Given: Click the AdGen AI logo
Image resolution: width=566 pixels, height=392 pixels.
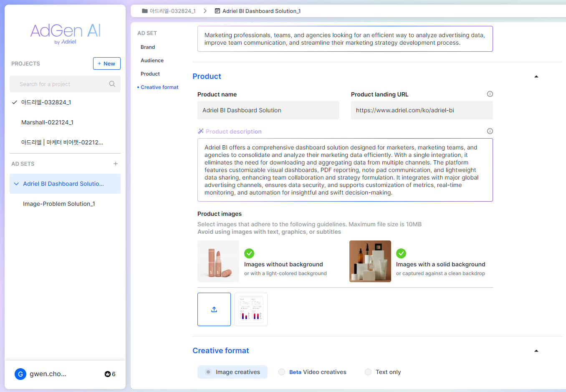Looking at the screenshot, I should (66, 33).
